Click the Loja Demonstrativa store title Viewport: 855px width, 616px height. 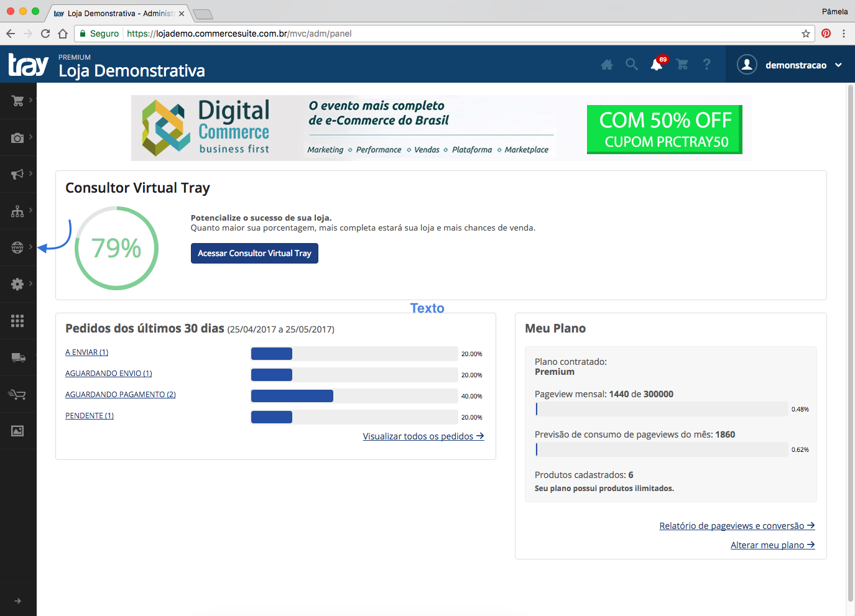132,71
